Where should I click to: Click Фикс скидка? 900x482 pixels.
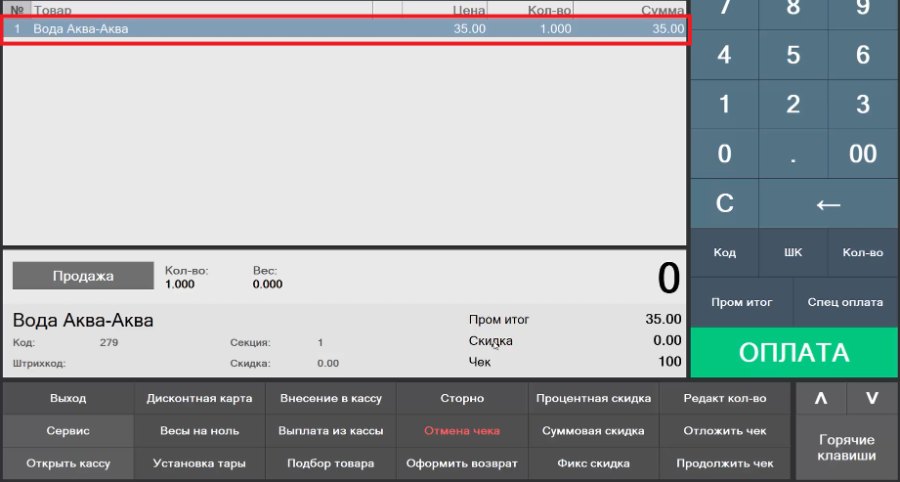click(593, 464)
